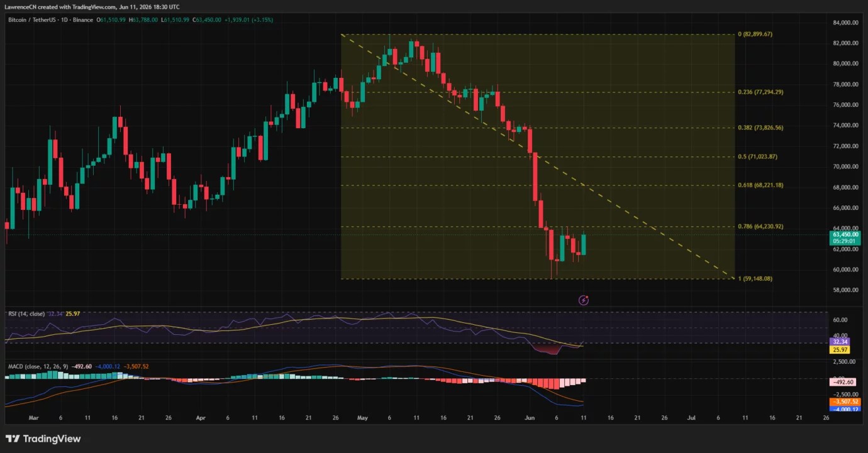Click the TradingView logo at bottom left

(x=43, y=439)
